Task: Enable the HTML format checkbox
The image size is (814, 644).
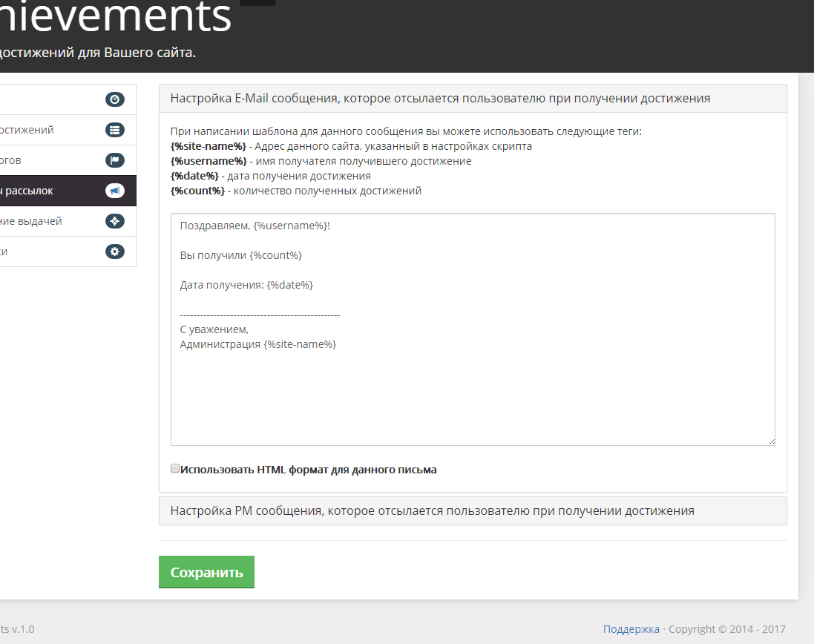Action: [x=175, y=468]
